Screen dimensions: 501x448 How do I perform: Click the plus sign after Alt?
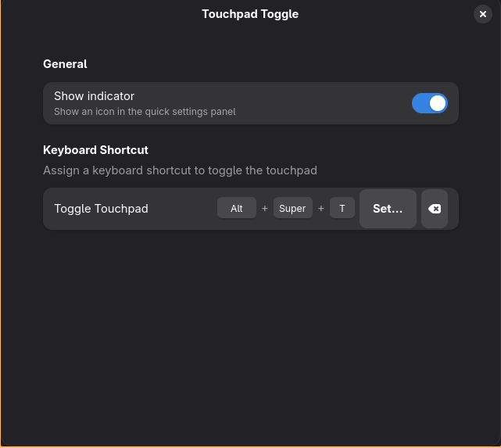coord(264,208)
